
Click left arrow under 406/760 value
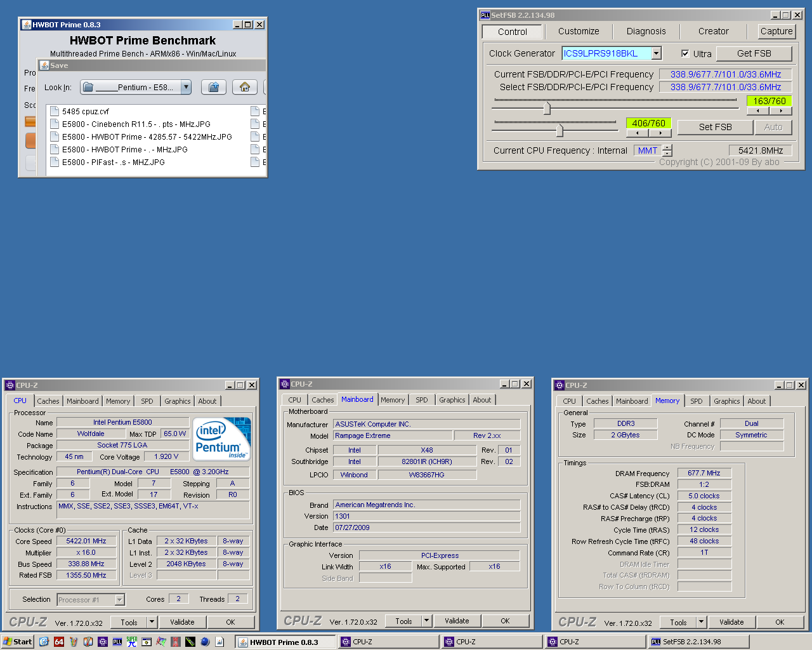637,133
